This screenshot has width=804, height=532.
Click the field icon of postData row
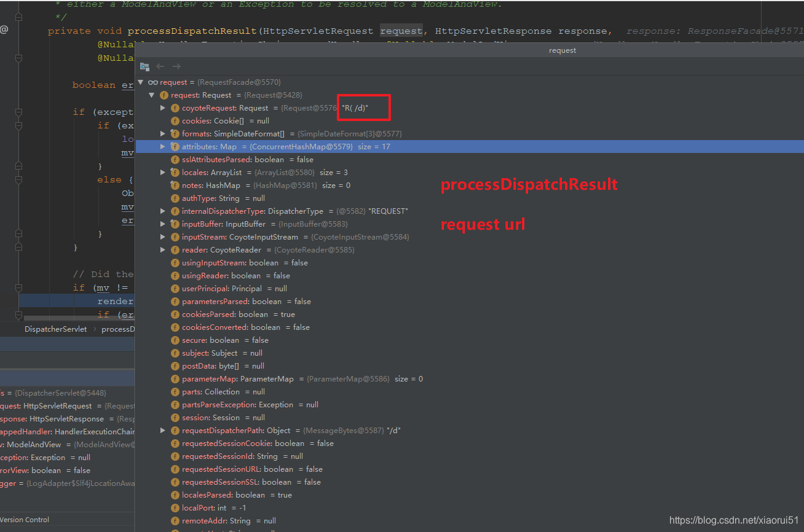[175, 366]
